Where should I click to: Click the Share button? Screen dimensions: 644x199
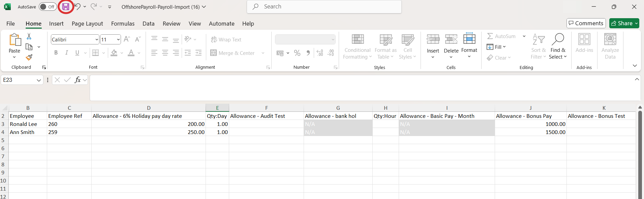624,23
